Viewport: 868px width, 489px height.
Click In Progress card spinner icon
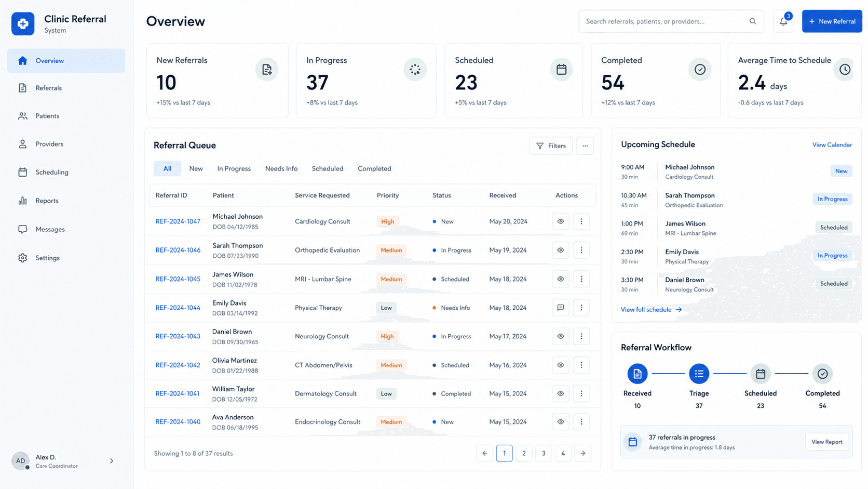coord(415,69)
